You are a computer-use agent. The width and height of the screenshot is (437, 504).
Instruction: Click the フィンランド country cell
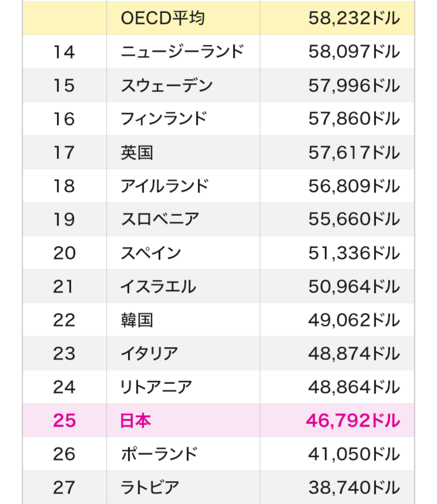pyautogui.click(x=163, y=119)
